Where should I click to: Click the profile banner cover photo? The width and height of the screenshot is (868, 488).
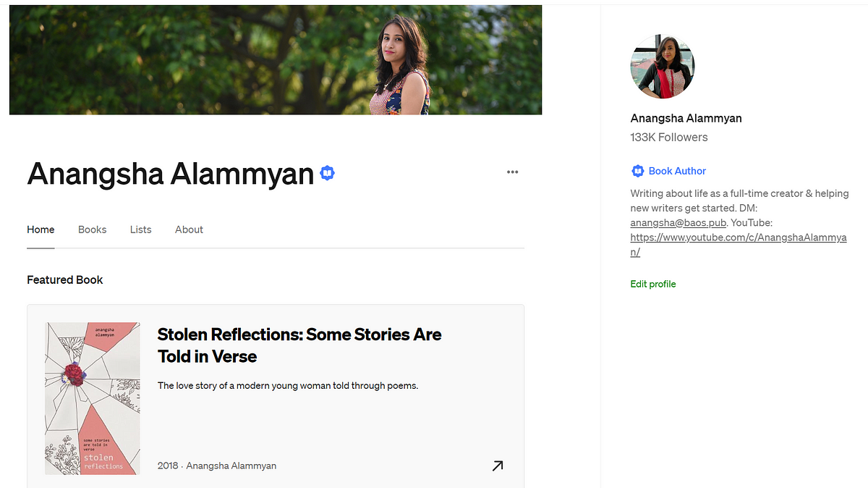[276, 59]
